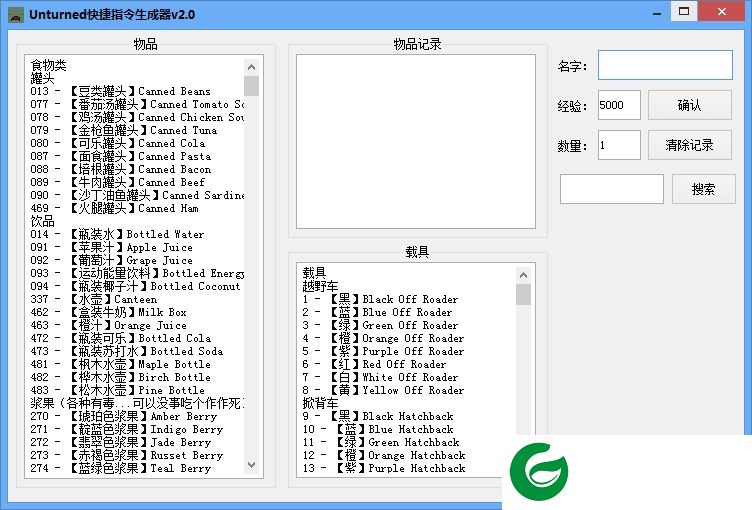
Task: Select item 092 Grape Juice
Action: click(111, 260)
